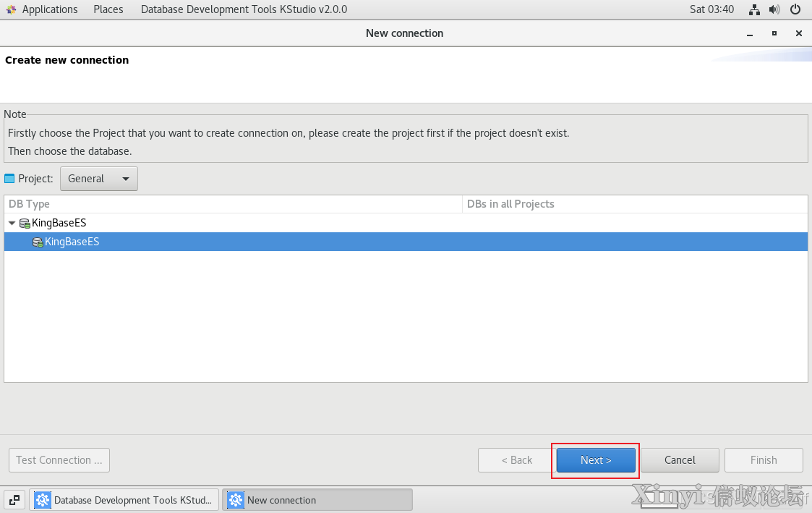Click the Applications menu logo icon
Screen dimensions: 812x513
pyautogui.click(x=11, y=9)
